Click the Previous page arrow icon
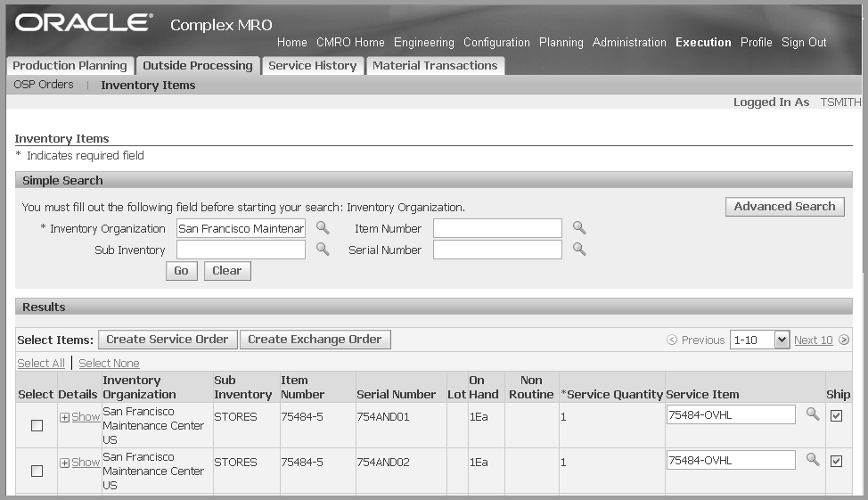The height and width of the screenshot is (500, 868). (x=671, y=340)
